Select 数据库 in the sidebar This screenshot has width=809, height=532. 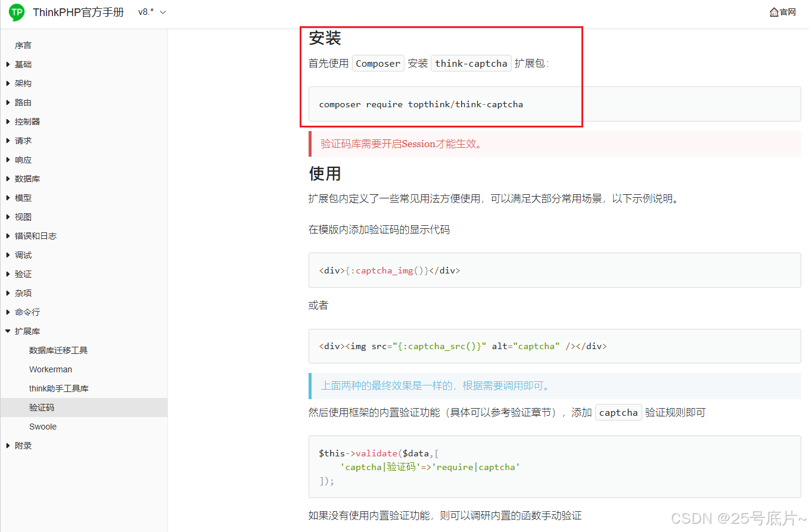coord(27,179)
